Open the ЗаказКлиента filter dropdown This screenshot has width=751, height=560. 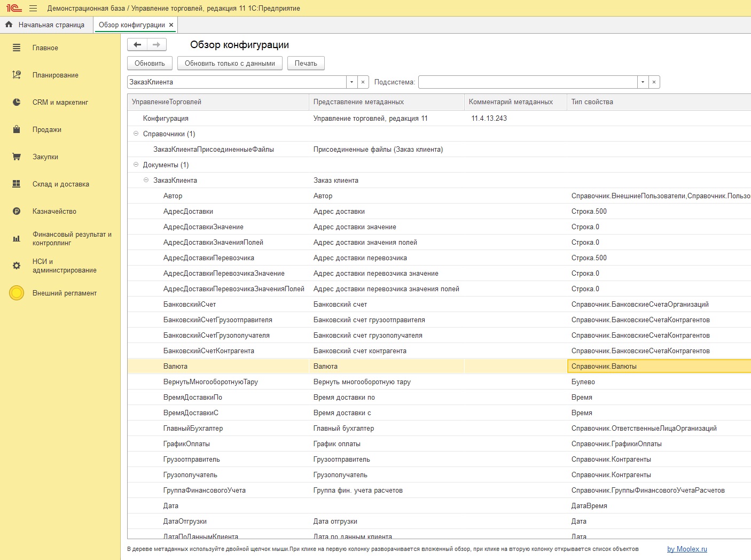351,82
